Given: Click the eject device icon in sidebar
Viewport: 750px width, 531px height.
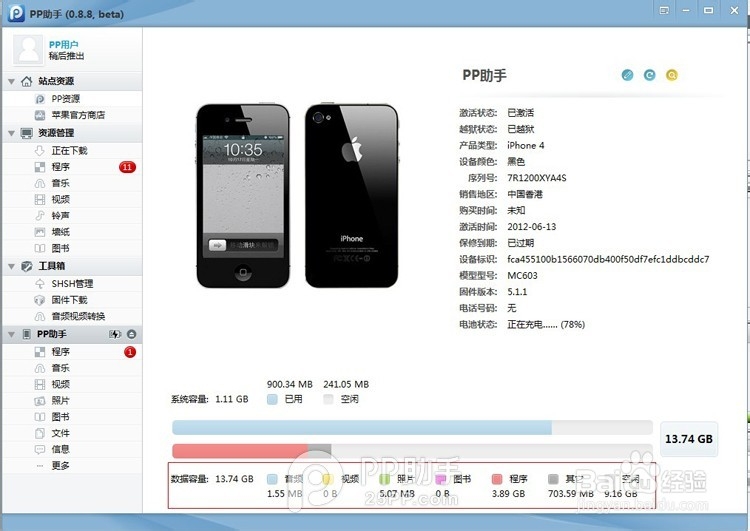Looking at the screenshot, I should [132, 334].
